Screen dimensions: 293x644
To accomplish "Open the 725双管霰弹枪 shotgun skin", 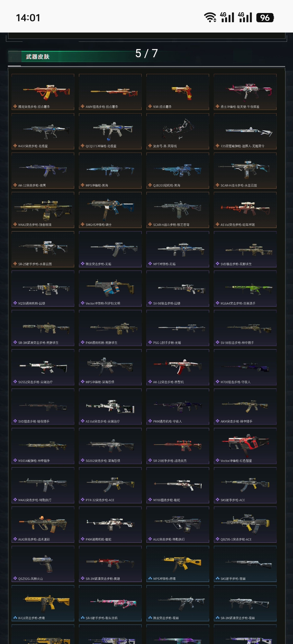I will [245, 131].
